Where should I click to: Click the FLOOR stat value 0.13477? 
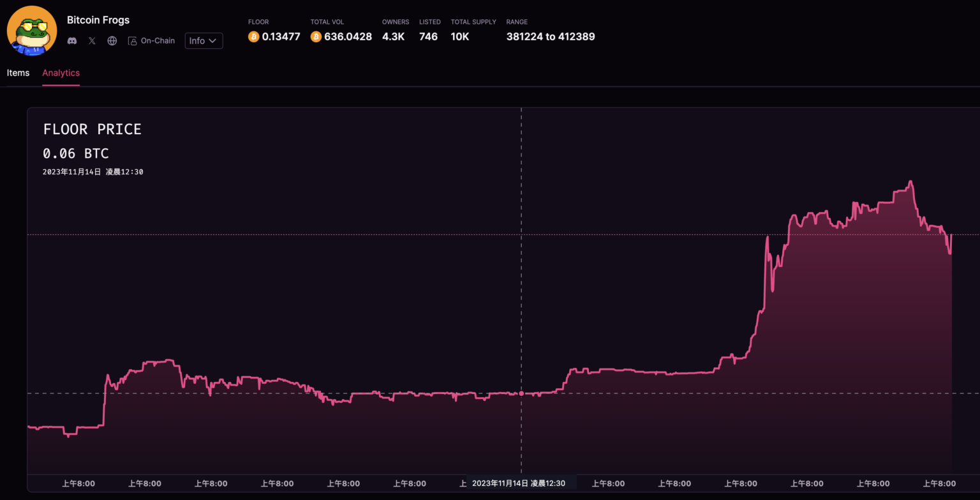pos(281,36)
